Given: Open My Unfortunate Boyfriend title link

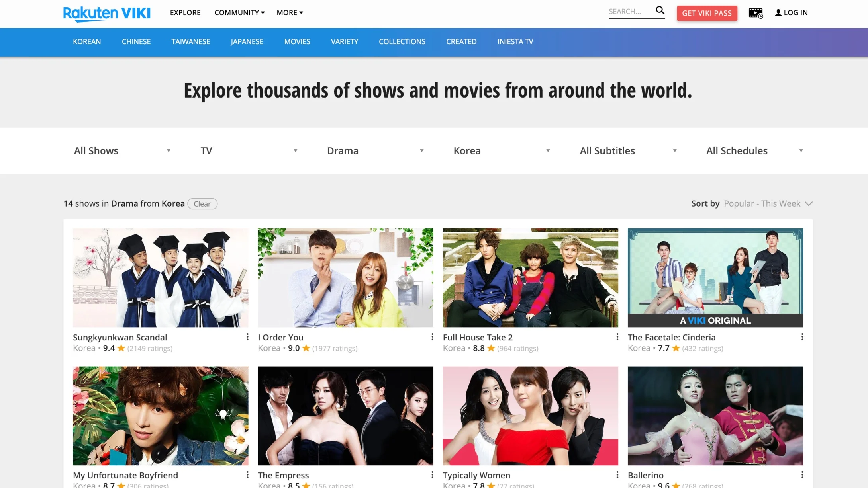Looking at the screenshot, I should tap(125, 475).
